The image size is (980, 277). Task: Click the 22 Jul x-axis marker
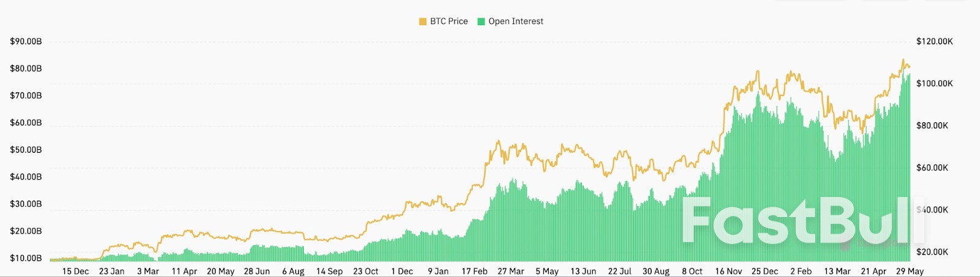620,271
